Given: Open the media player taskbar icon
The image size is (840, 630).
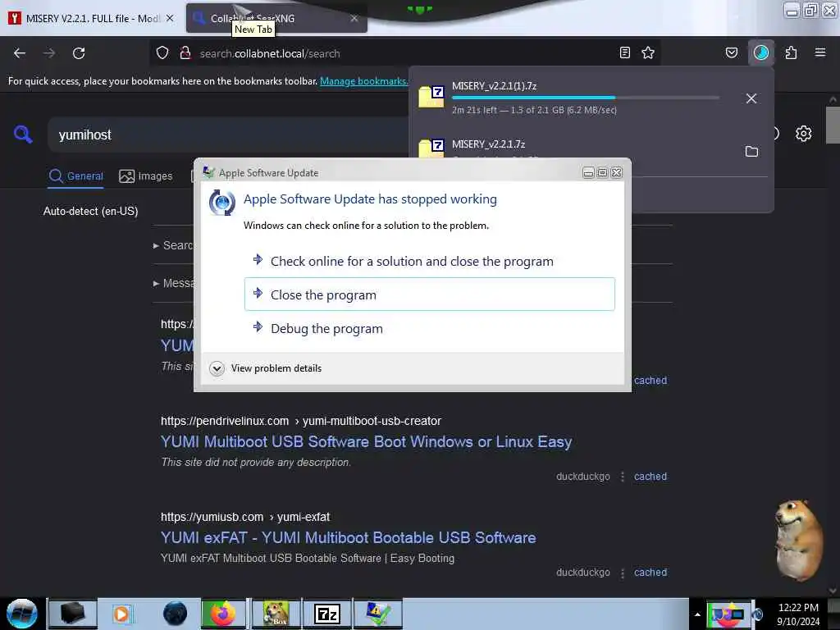Looking at the screenshot, I should pyautogui.click(x=121, y=614).
